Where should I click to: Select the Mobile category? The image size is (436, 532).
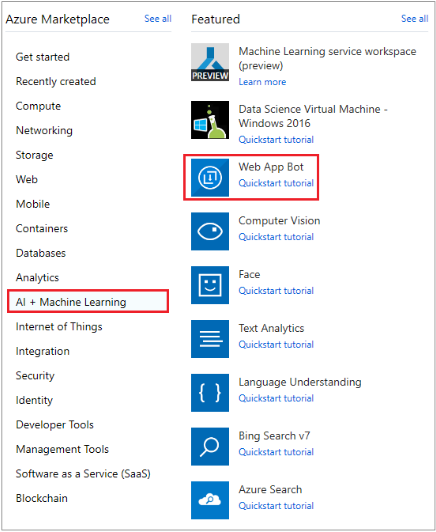33,204
